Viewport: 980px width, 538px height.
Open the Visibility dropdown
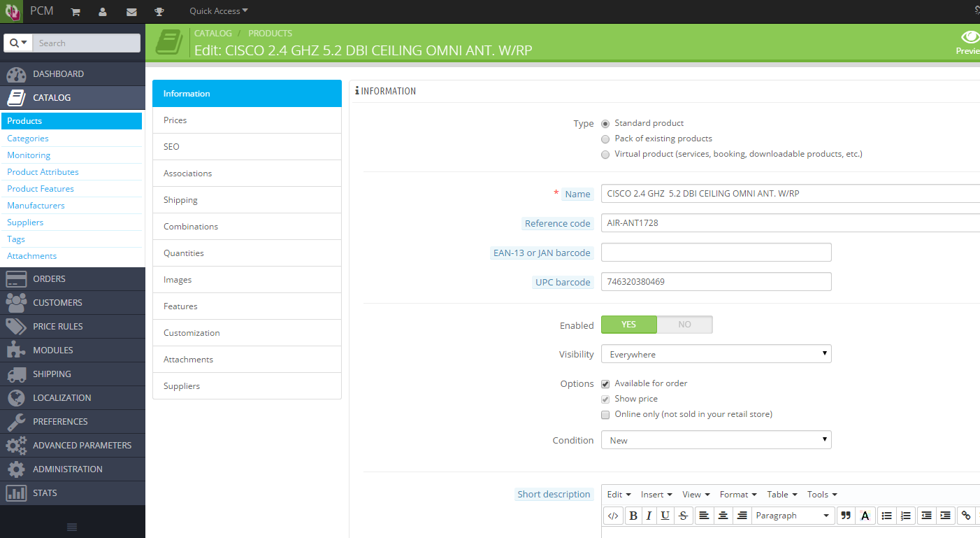(x=716, y=354)
